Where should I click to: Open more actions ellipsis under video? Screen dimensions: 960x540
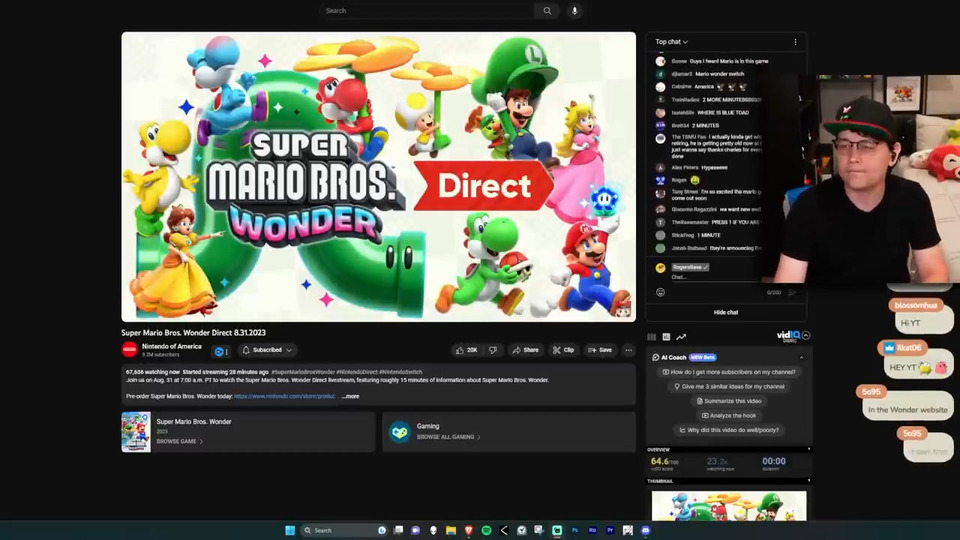(x=628, y=350)
